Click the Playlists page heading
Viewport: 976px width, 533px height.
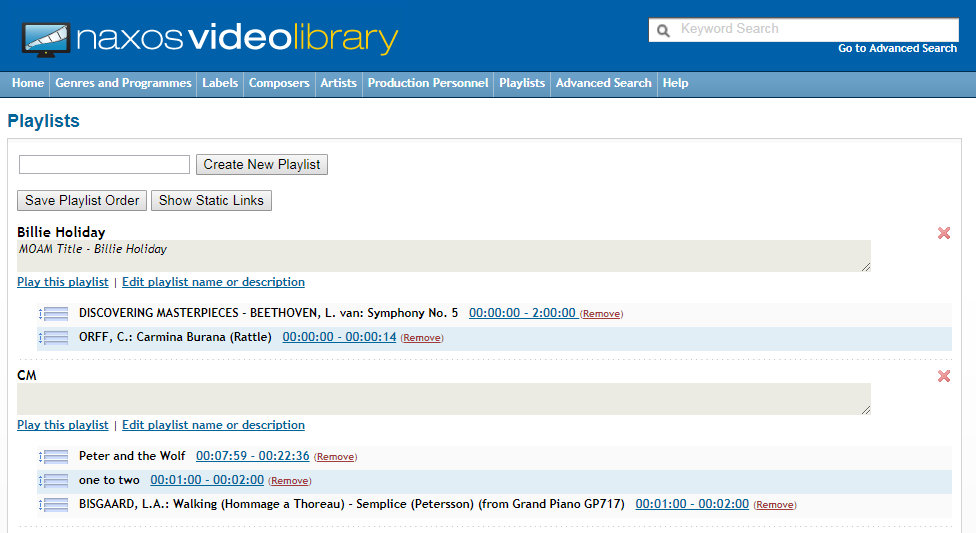coord(44,121)
